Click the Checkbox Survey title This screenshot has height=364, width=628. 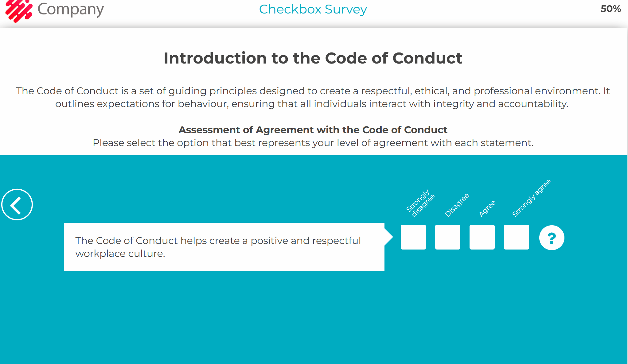click(313, 9)
